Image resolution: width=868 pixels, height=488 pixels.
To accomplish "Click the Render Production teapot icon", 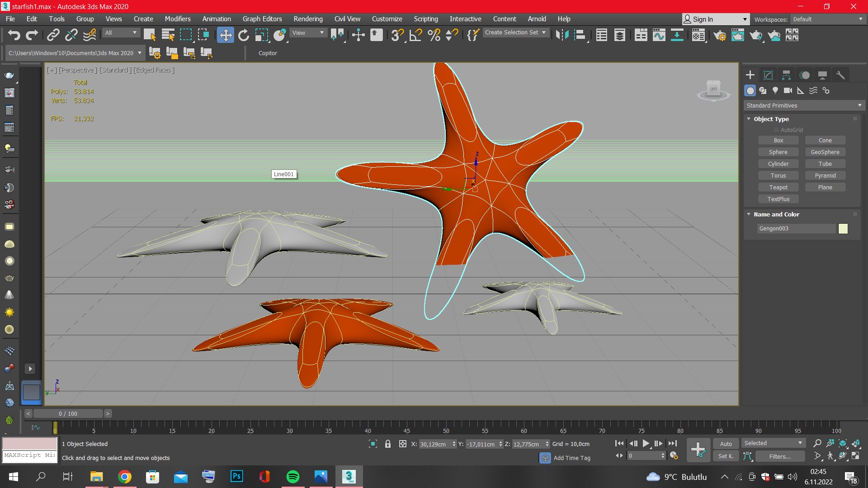I will point(756,35).
